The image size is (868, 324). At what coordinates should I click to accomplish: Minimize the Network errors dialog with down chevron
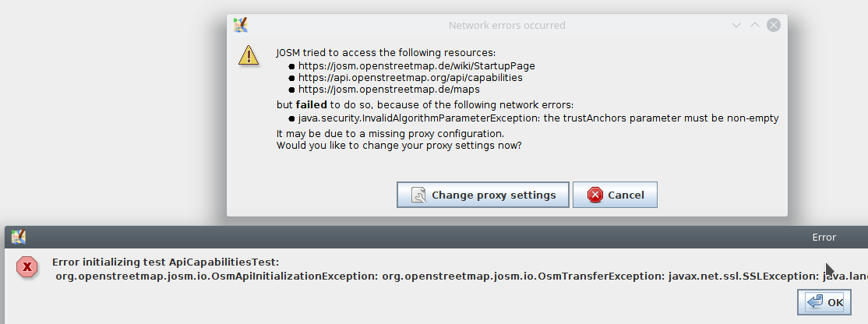click(x=736, y=25)
